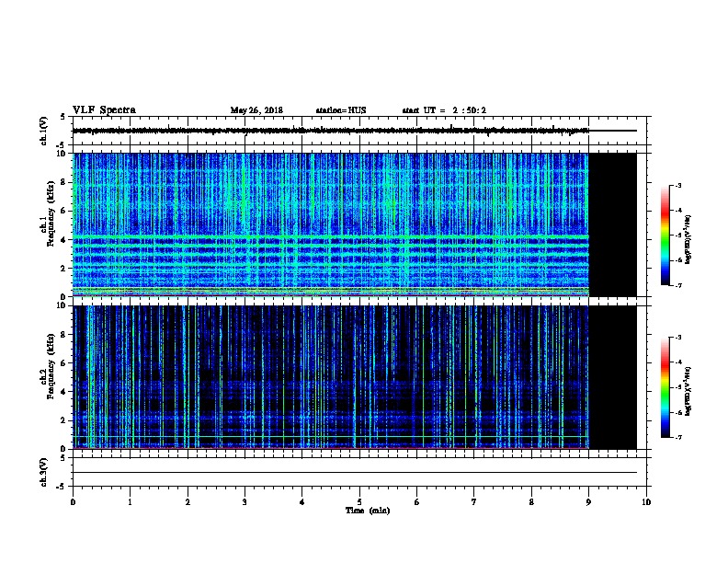Click the ch.2 color bar log(PSD) label
The height and width of the screenshot is (563, 728).
[x=688, y=391]
